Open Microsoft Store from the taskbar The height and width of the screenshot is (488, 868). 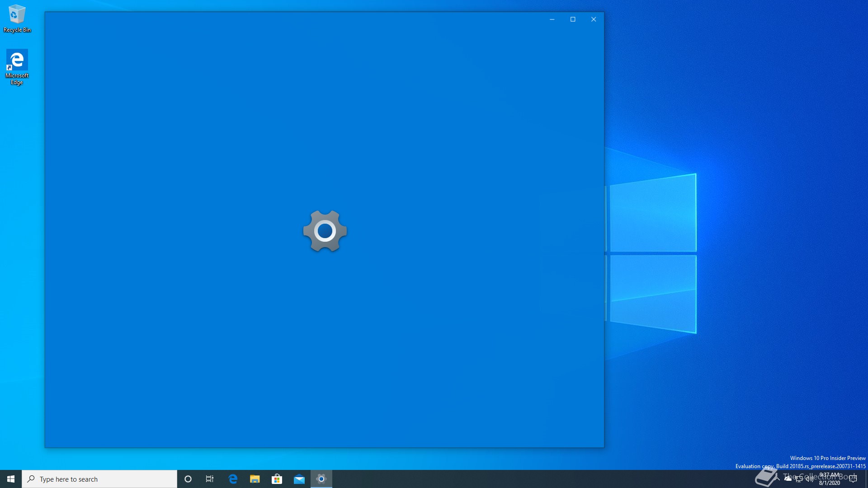click(x=277, y=479)
